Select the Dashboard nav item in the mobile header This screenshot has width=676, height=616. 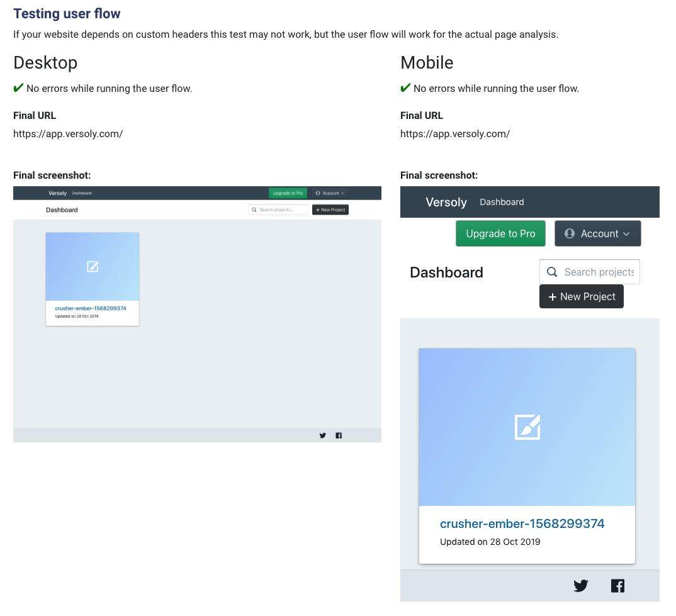(x=502, y=202)
